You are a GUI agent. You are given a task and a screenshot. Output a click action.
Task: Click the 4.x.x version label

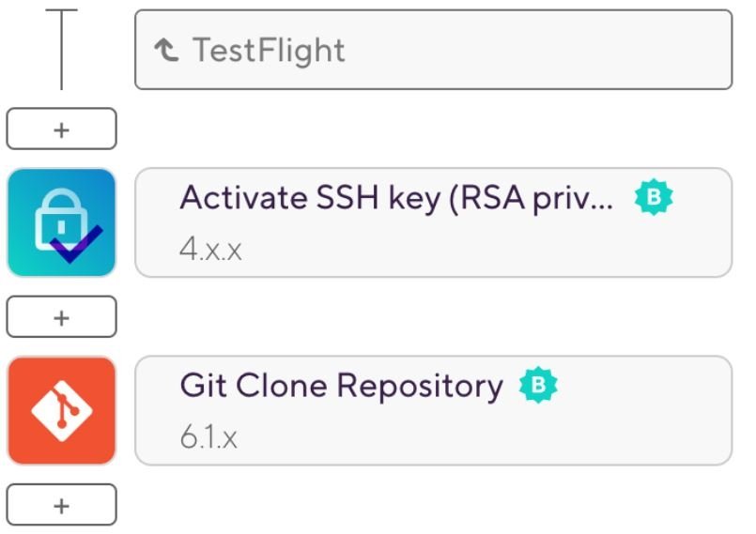click(x=210, y=251)
